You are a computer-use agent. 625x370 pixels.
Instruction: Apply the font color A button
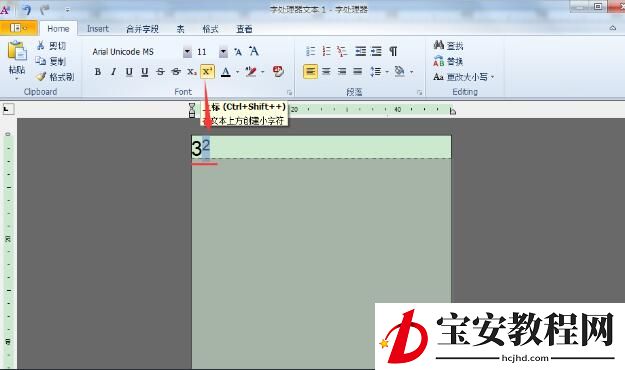(226, 72)
